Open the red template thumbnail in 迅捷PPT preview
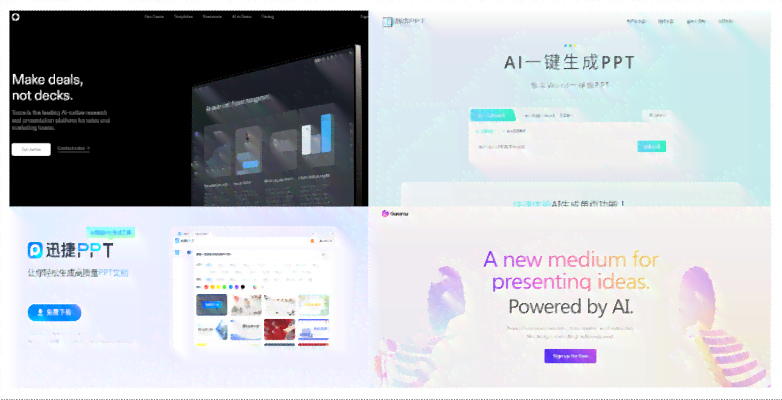782x400 pixels. (x=279, y=330)
